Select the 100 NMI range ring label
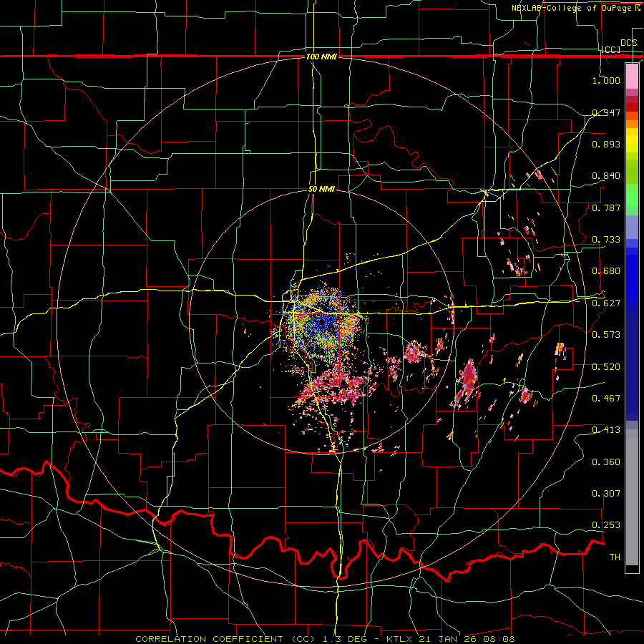The image size is (644, 644). click(x=321, y=57)
